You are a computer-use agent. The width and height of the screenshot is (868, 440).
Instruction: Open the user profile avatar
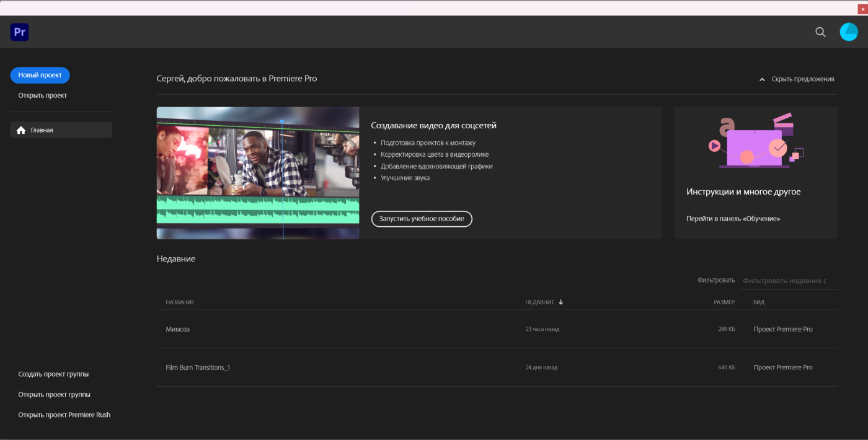click(848, 32)
